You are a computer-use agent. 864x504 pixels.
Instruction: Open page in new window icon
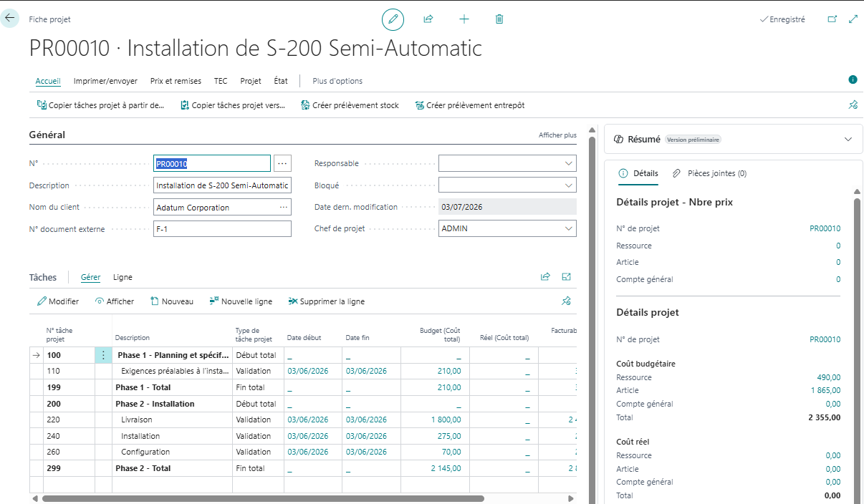click(x=832, y=19)
